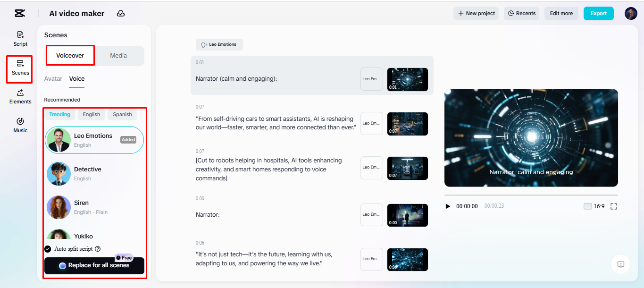Click the Leo Emotions voice tag

219,44
